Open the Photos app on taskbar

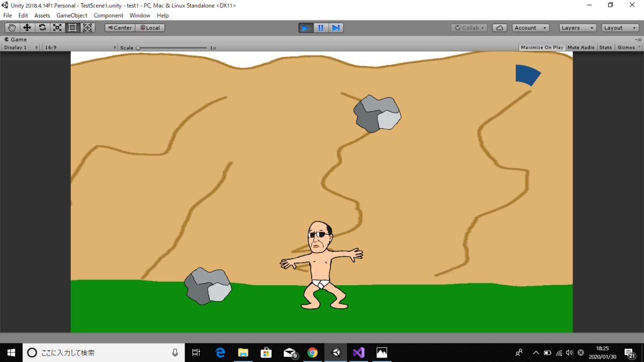coord(382,352)
